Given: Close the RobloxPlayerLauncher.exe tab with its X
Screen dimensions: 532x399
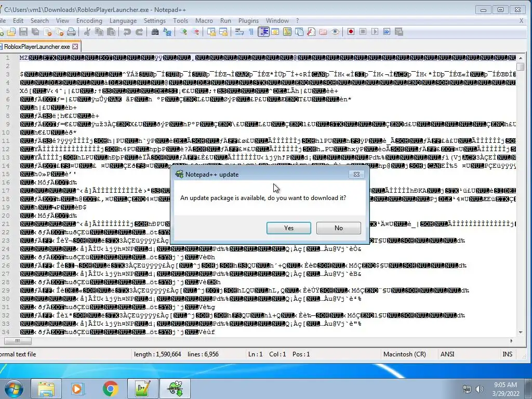Looking at the screenshot, I should point(75,46).
